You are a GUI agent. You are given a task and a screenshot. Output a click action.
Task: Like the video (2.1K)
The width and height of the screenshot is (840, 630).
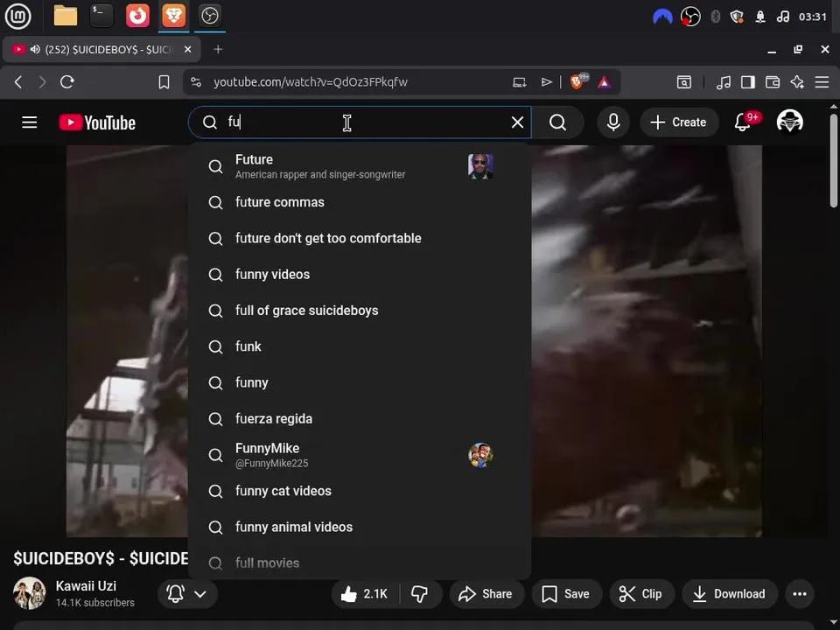[x=366, y=593]
